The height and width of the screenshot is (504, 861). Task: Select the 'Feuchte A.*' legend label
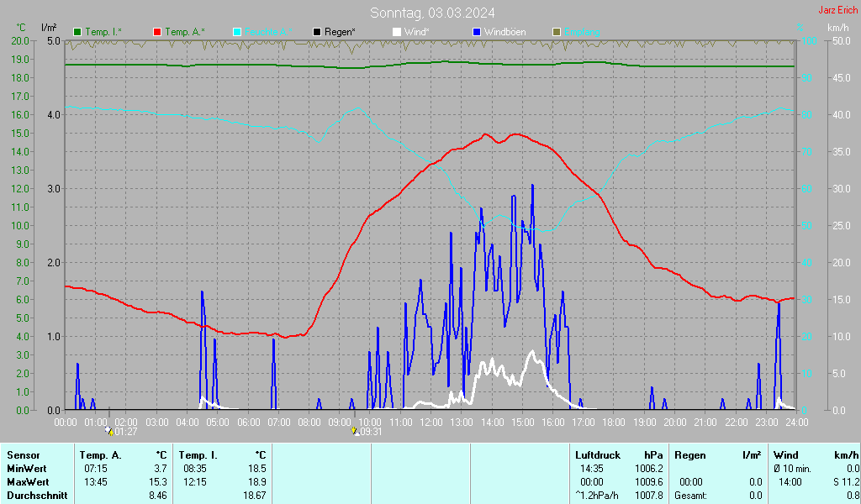(268, 33)
